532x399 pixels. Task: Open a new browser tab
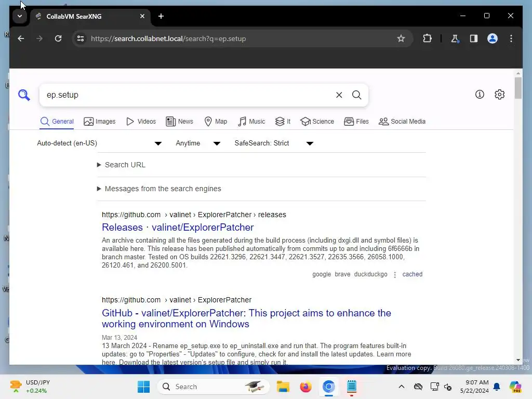[161, 16]
